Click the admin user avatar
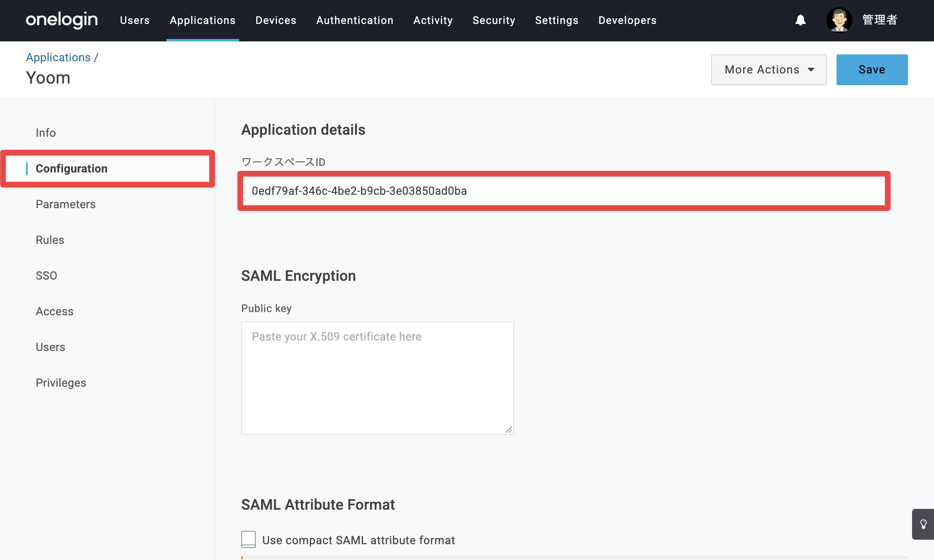Image resolution: width=934 pixels, height=560 pixels. 839,20
